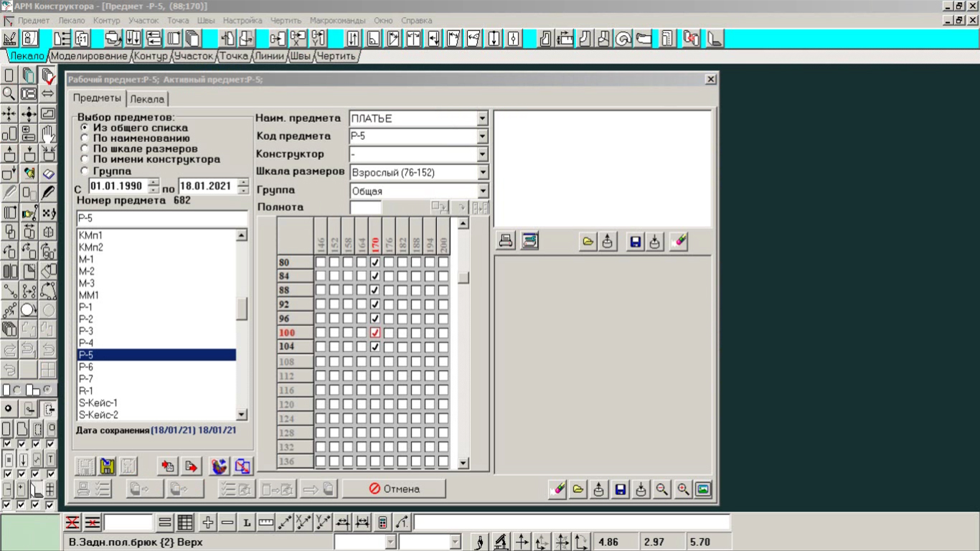The width and height of the screenshot is (980, 551).
Task: Click the calculator icon in bottom toolbar
Action: [x=382, y=522]
